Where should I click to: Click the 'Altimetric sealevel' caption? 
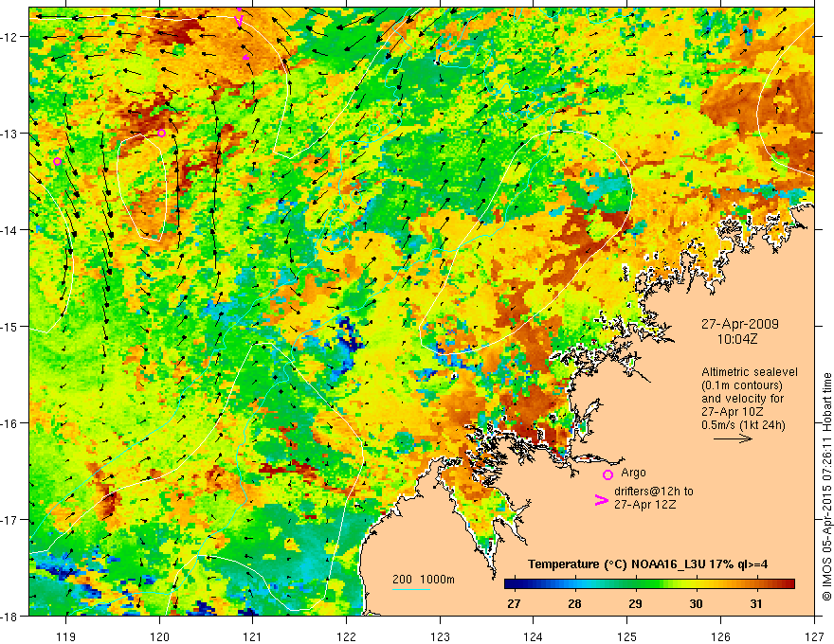(750, 372)
